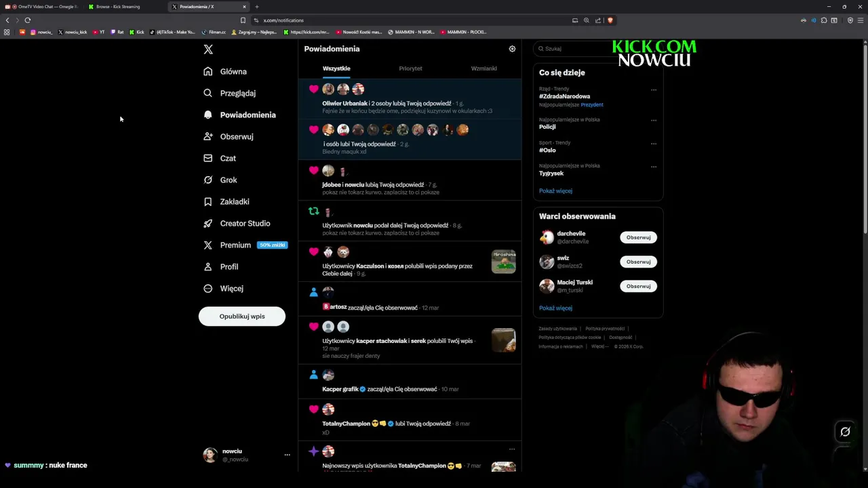Open account switcher dots next to nowciu
The width and height of the screenshot is (868, 488).
coord(287,455)
